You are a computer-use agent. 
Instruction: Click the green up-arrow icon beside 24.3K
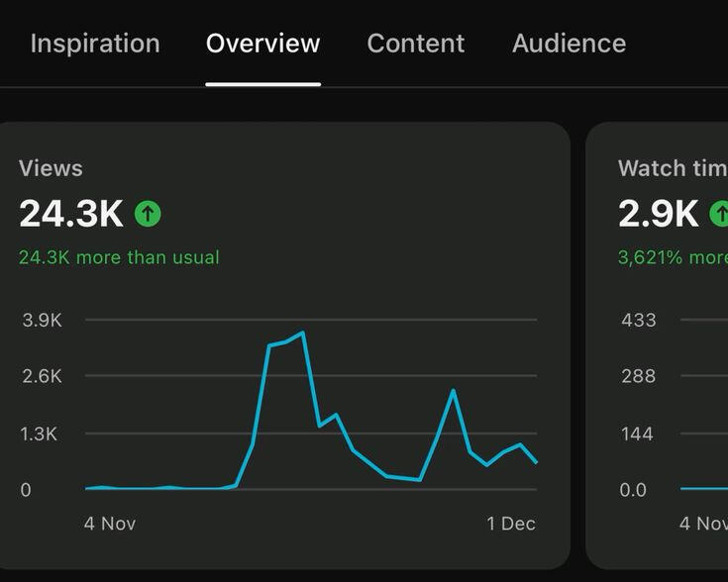(x=148, y=214)
